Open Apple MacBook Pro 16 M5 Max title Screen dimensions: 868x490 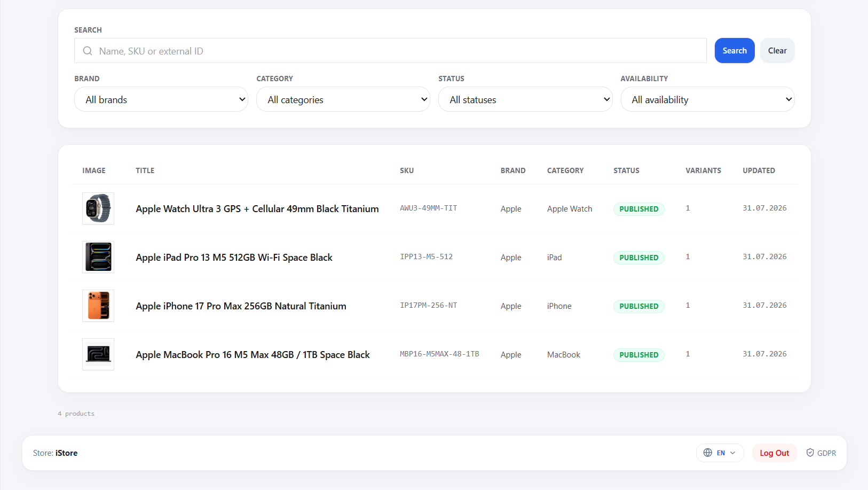[x=252, y=355]
